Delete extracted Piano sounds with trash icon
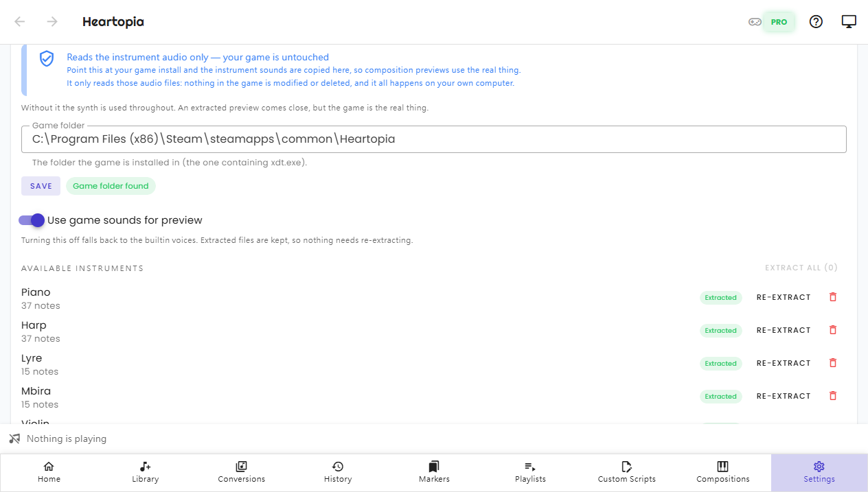 pyautogui.click(x=833, y=297)
